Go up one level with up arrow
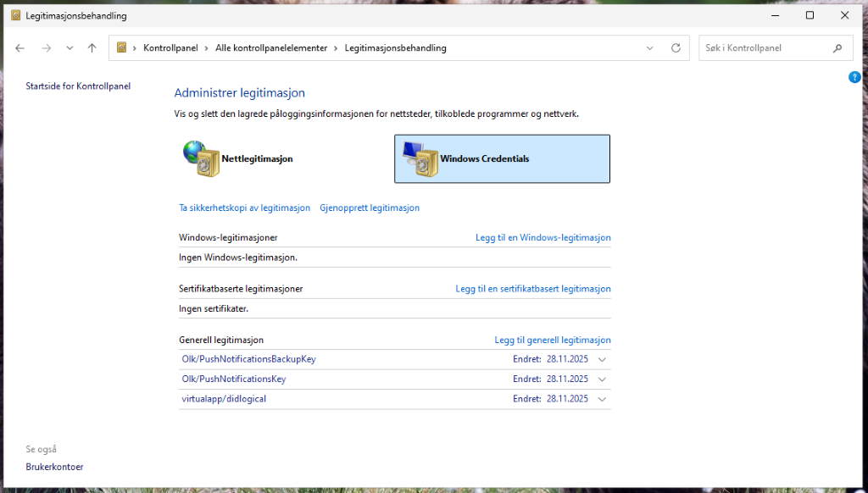868x493 pixels. tap(92, 48)
